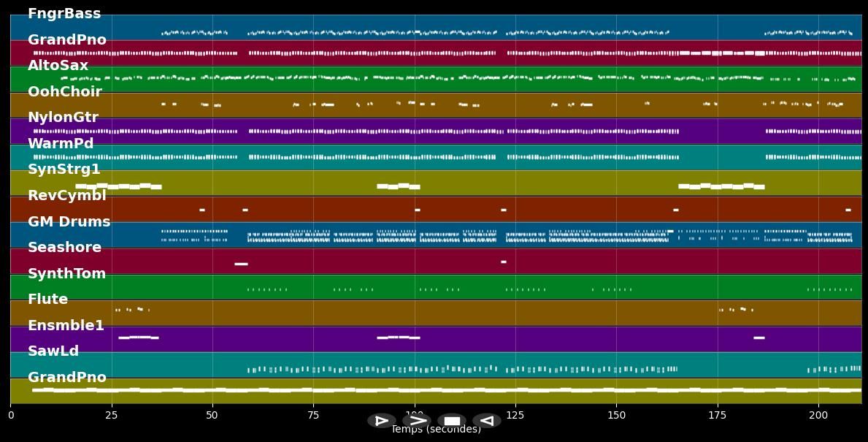This screenshot has width=868, height=442.
Task: Click the 150 seconds tick on time axis
Action: tap(616, 415)
